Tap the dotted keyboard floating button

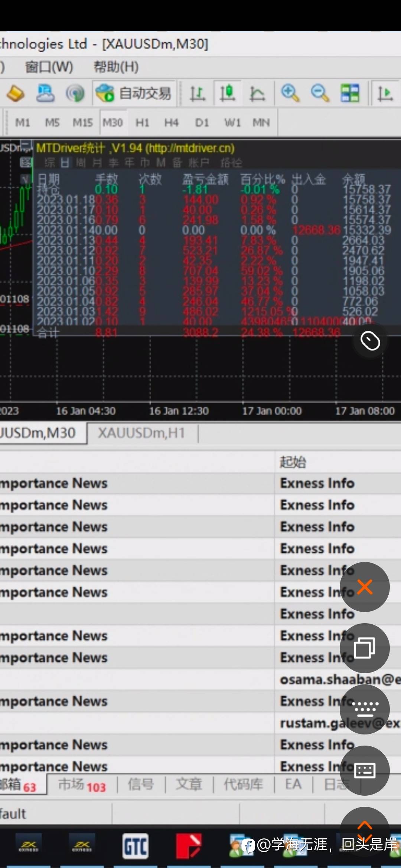(x=365, y=709)
